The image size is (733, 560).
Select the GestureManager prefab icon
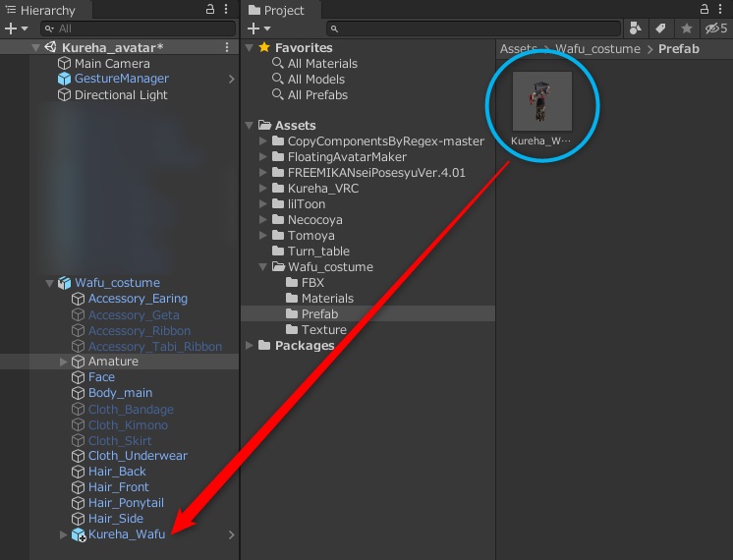click(64, 79)
